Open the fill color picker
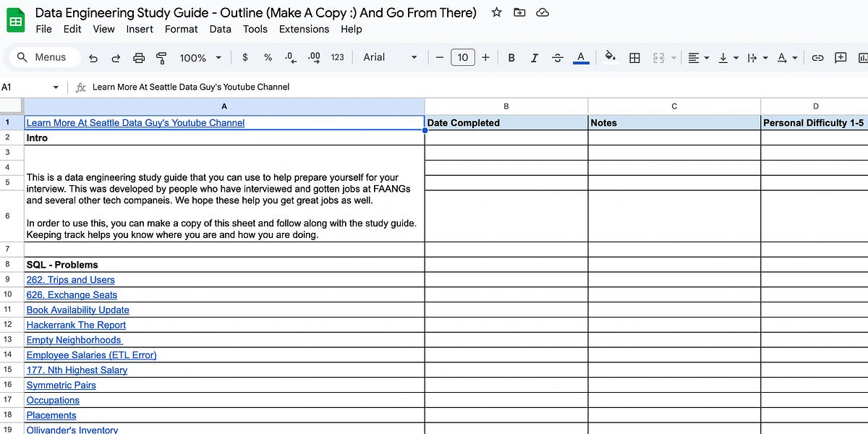 coord(610,58)
